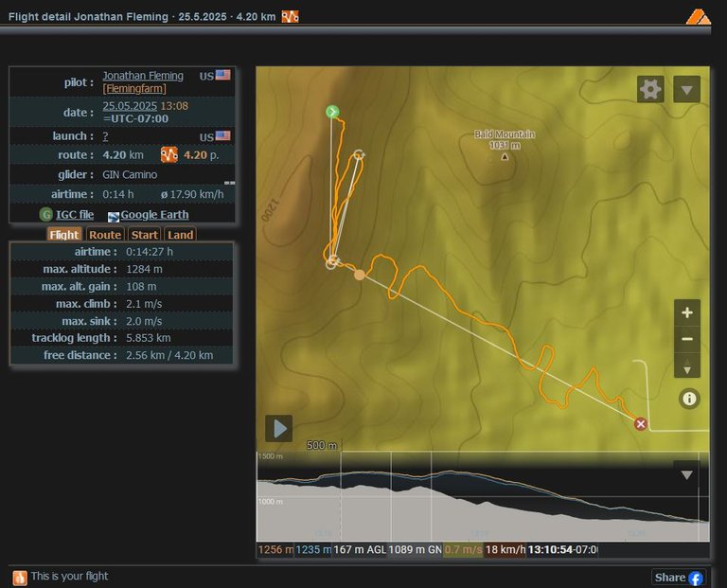The height and width of the screenshot is (588, 727).
Task: Switch to the Route tab
Action: click(105, 235)
